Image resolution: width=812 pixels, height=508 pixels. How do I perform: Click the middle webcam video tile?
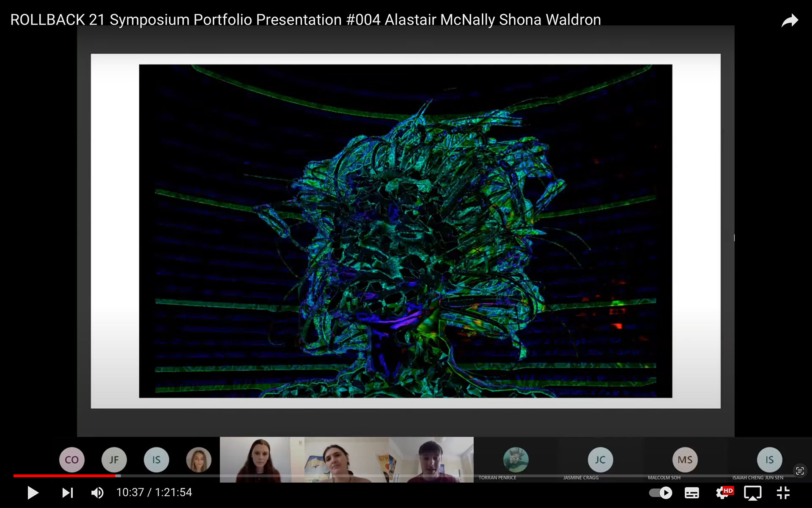(347, 460)
